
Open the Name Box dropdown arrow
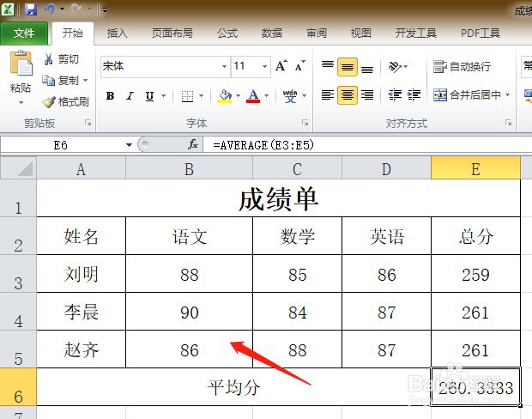(129, 145)
